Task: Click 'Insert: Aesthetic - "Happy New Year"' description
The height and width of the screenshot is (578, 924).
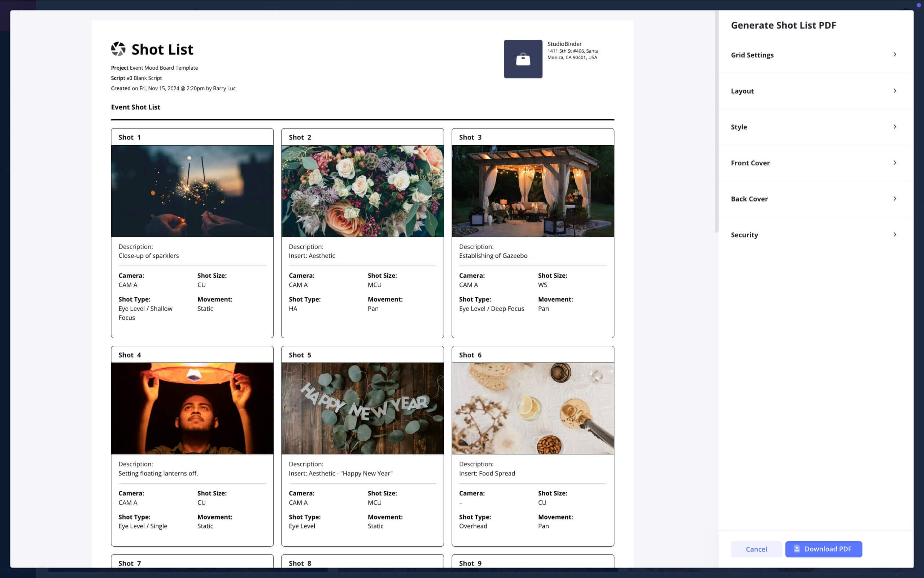Action: 341,473
